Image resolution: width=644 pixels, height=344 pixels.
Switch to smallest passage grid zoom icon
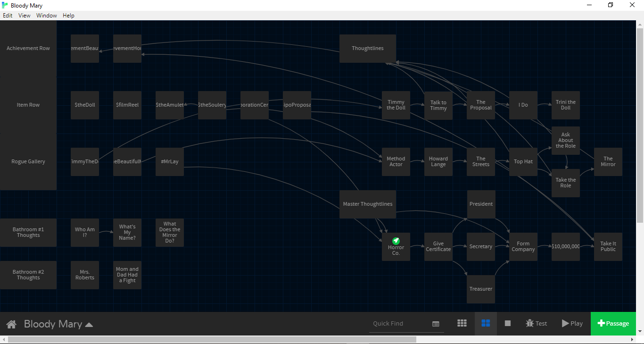(x=462, y=323)
